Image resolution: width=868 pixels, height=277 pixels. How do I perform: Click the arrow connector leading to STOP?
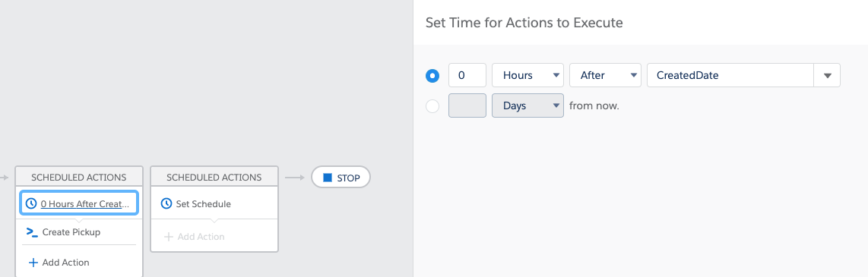[295, 178]
